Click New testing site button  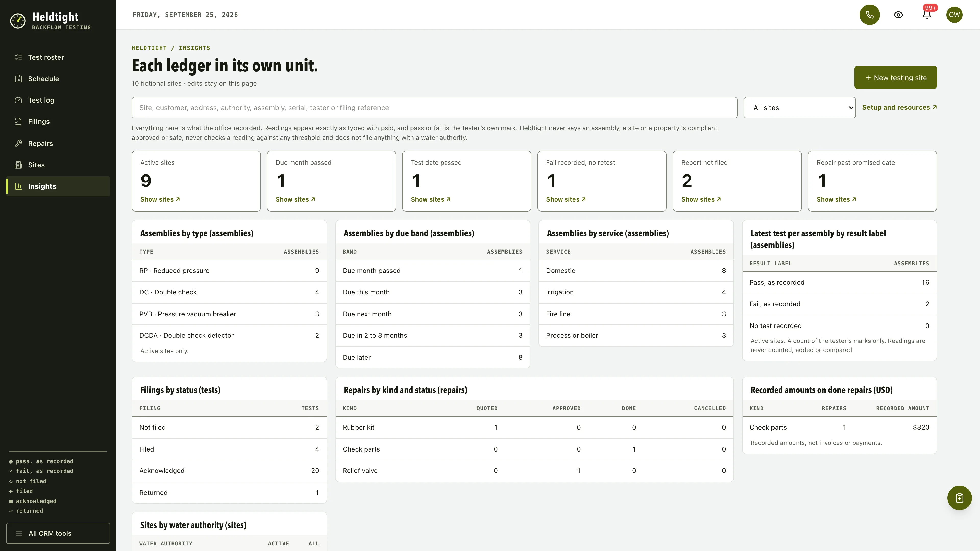click(x=896, y=78)
